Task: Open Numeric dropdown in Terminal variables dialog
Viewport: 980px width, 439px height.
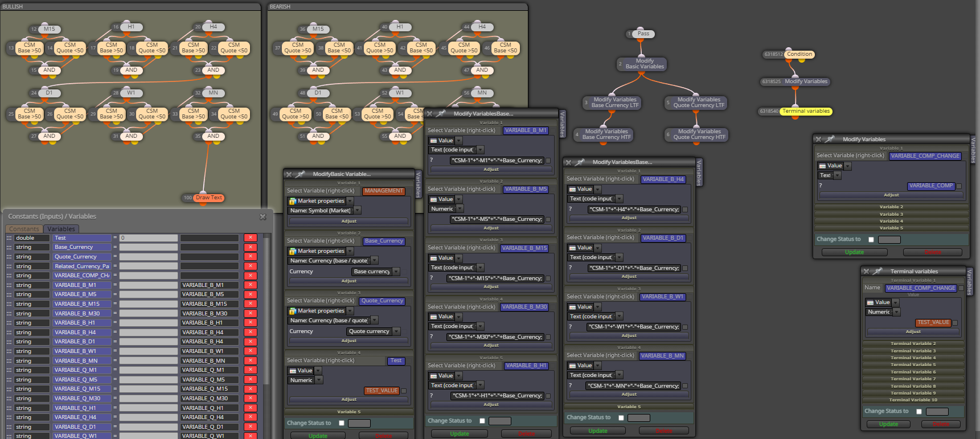Action: (896, 312)
